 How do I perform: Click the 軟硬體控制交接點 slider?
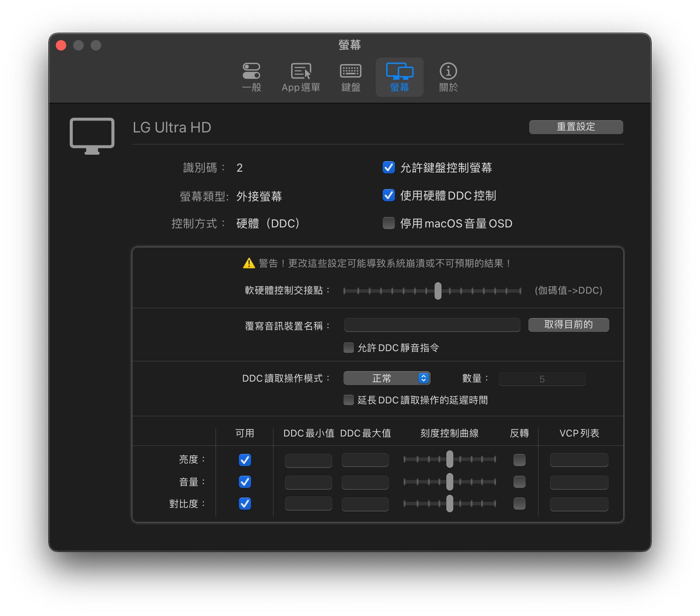tap(432, 291)
